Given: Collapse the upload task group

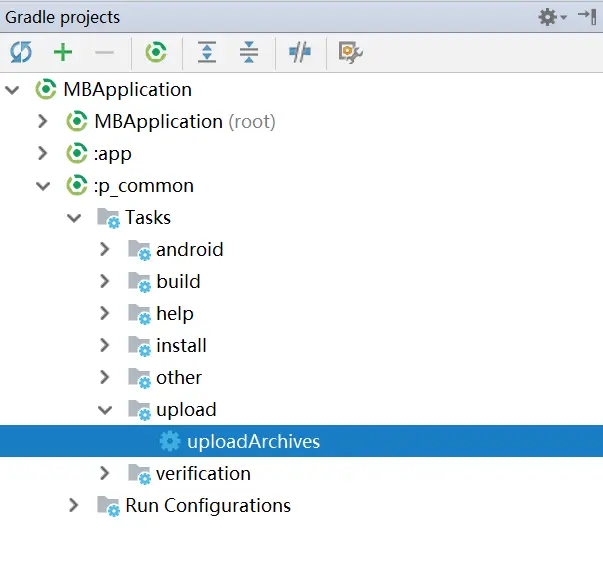Looking at the screenshot, I should [105, 410].
